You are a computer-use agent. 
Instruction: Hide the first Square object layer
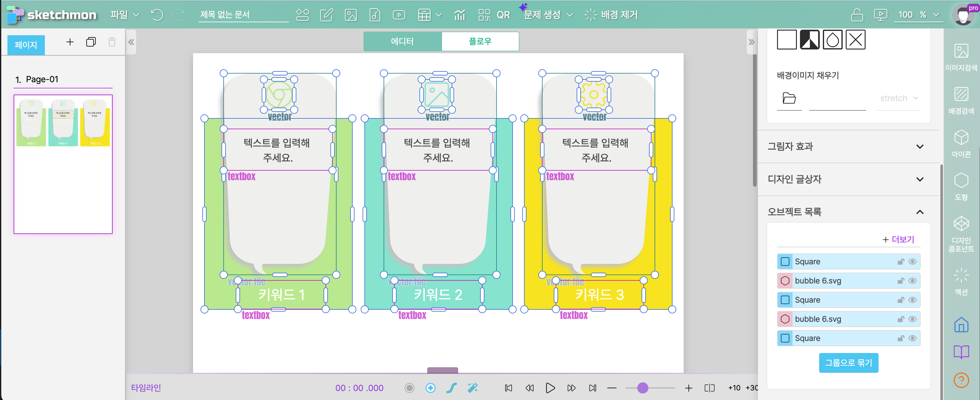click(x=912, y=262)
